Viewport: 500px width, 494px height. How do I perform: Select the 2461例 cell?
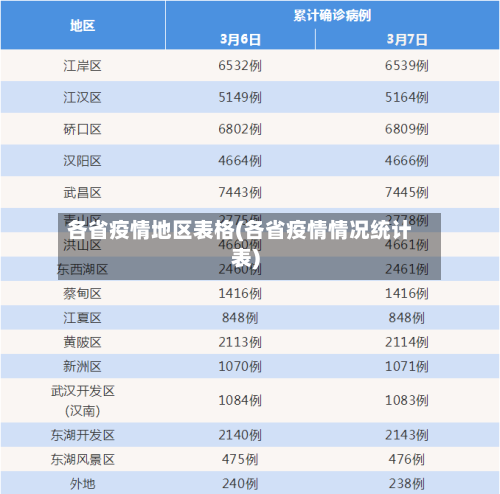(407, 269)
